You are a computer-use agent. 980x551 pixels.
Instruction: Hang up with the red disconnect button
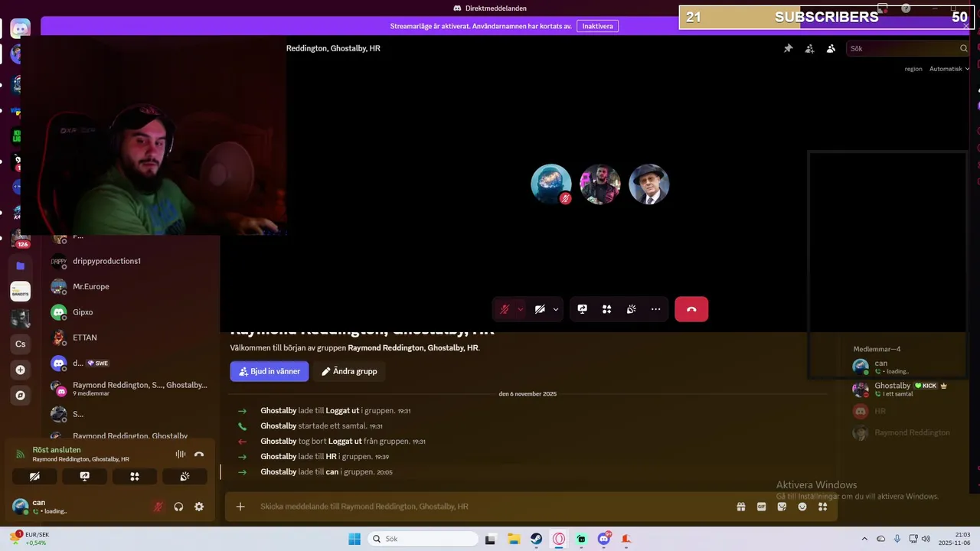point(691,309)
